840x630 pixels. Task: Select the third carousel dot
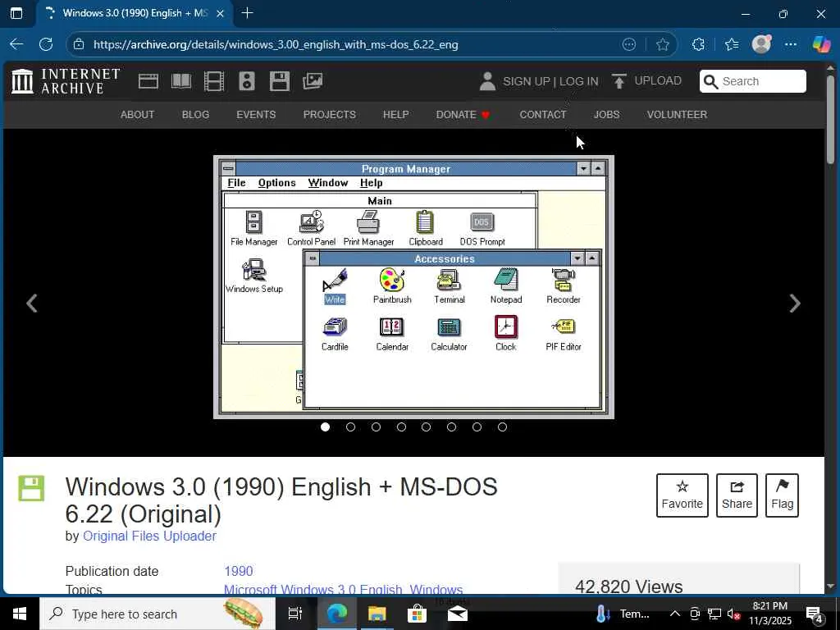pyautogui.click(x=376, y=427)
